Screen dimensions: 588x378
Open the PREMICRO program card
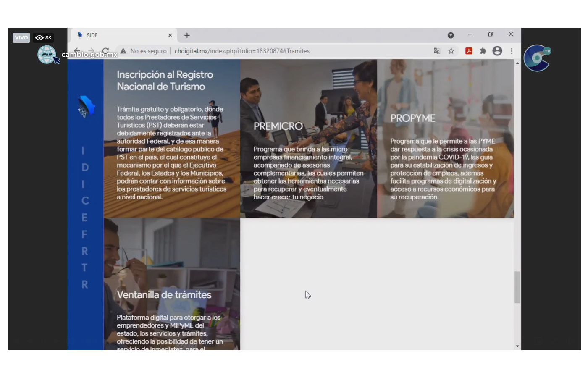pos(308,139)
